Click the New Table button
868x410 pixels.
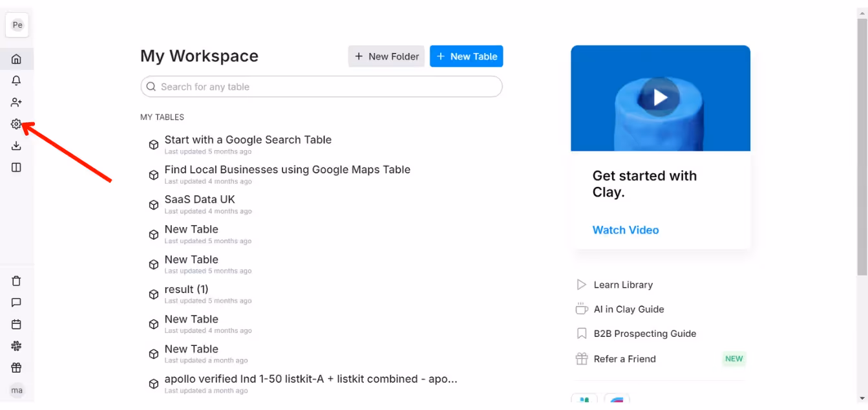coord(467,56)
